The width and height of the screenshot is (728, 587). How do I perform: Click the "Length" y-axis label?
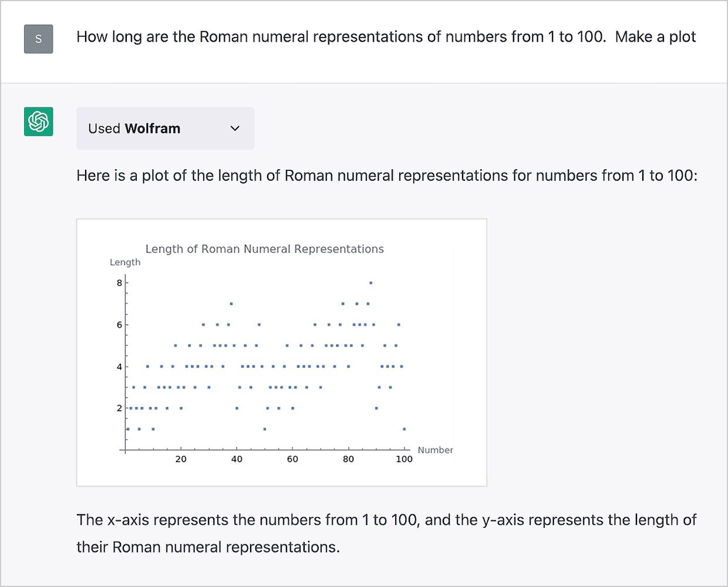pos(125,262)
